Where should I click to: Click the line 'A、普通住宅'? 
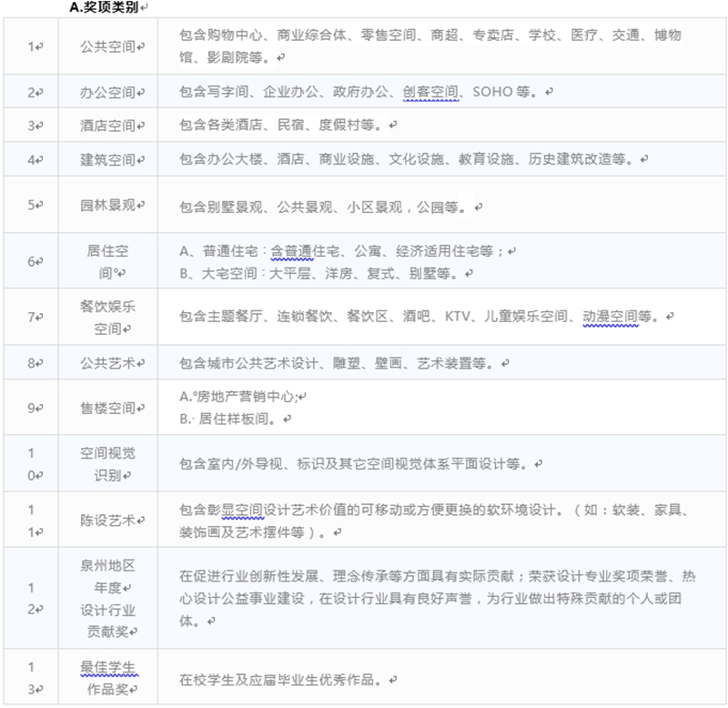point(341,251)
